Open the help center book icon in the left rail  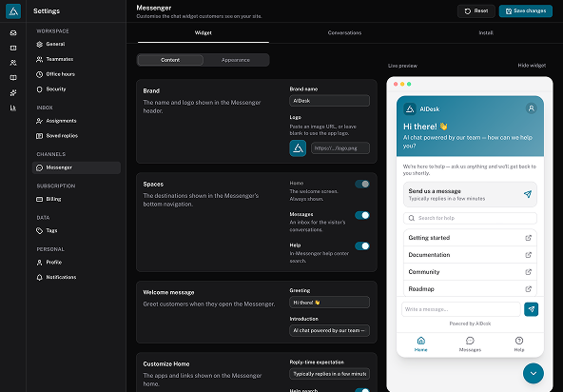click(13, 78)
